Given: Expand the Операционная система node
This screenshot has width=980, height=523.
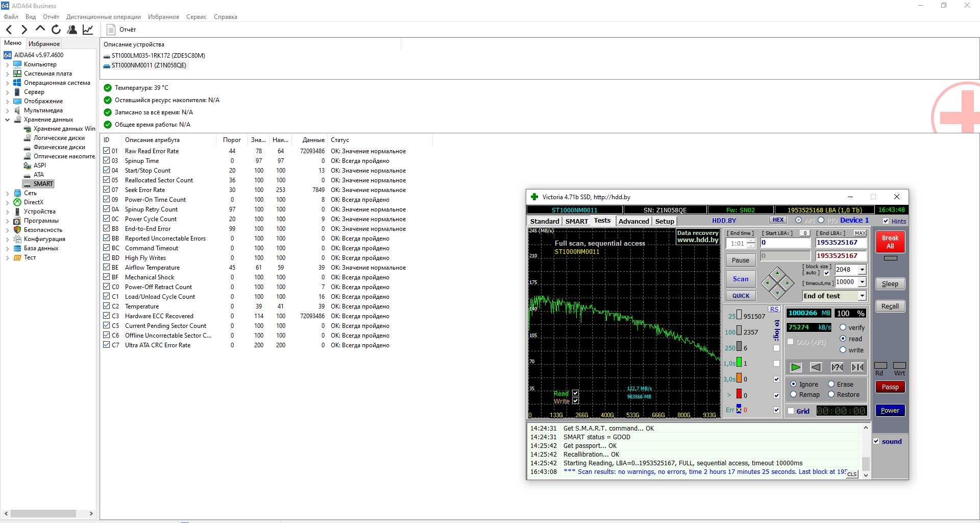Looking at the screenshot, I should (x=7, y=83).
